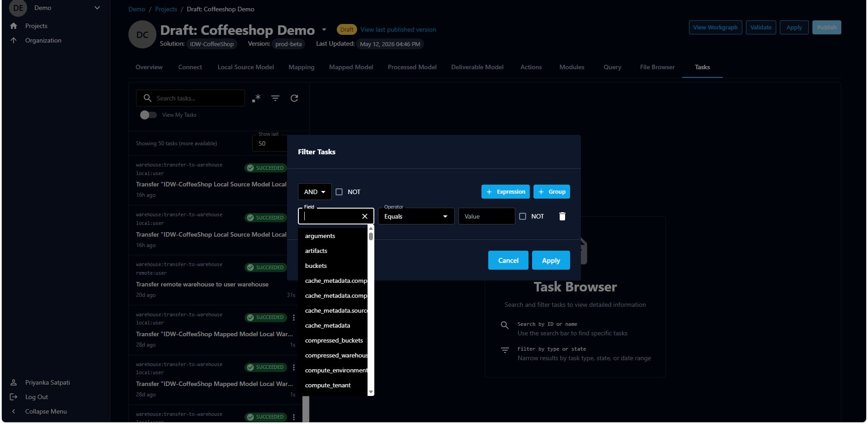Expand the Demo organization chevron
Image resolution: width=868 pixels, height=424 pixels.
[x=97, y=8]
